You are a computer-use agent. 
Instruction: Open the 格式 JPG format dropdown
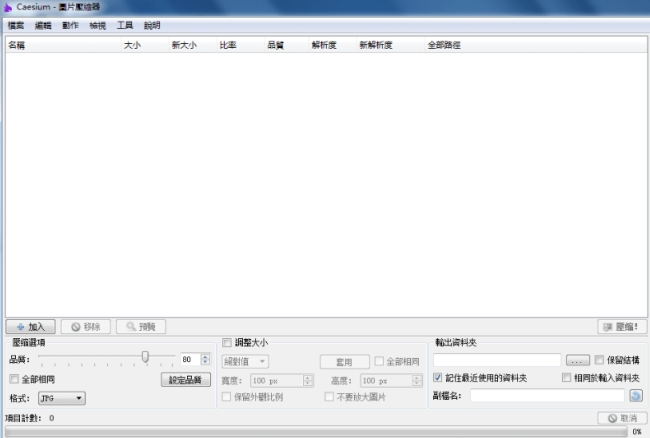62,398
